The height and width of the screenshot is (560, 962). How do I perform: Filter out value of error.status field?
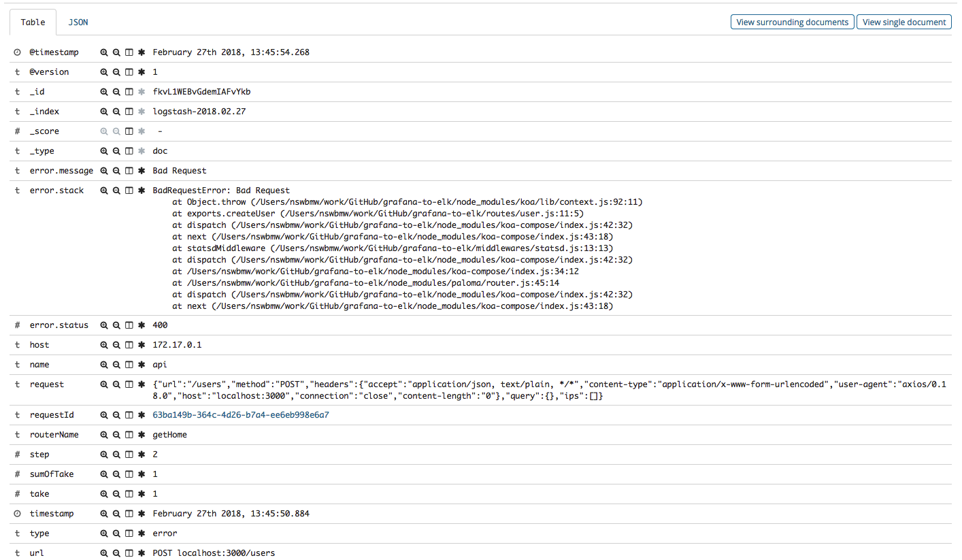click(x=116, y=325)
